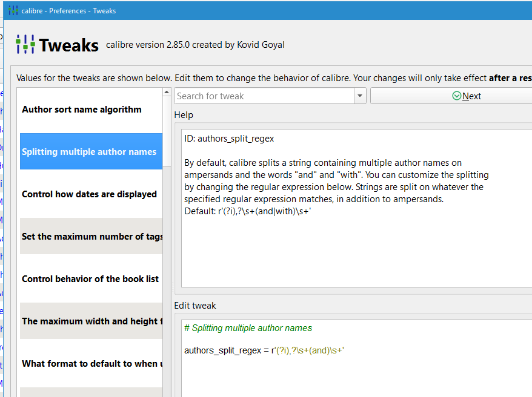Select What format to default to tweak
The image size is (532, 397).
coord(91,364)
